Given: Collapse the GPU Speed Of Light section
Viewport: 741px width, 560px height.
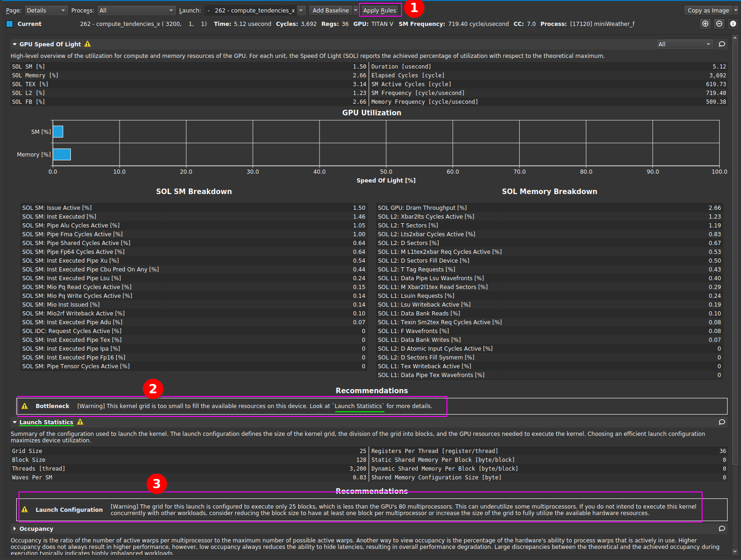Looking at the screenshot, I should tap(15, 44).
